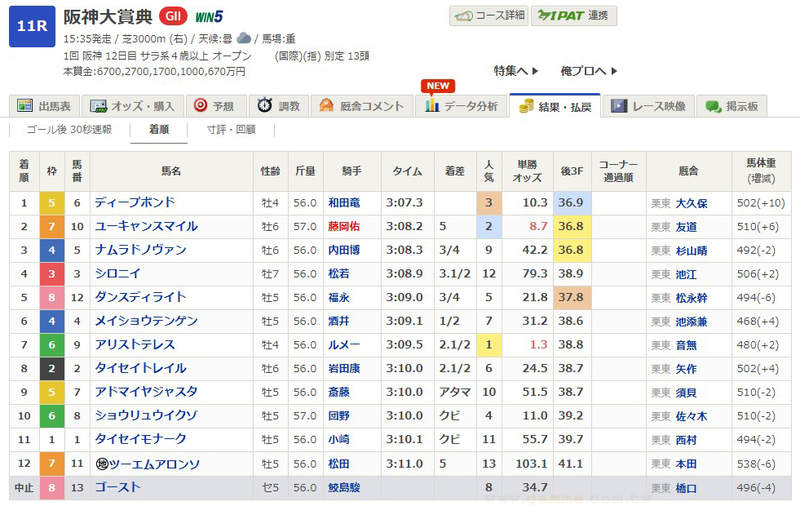Click the 掲示板 speech bubble icon

(x=714, y=106)
